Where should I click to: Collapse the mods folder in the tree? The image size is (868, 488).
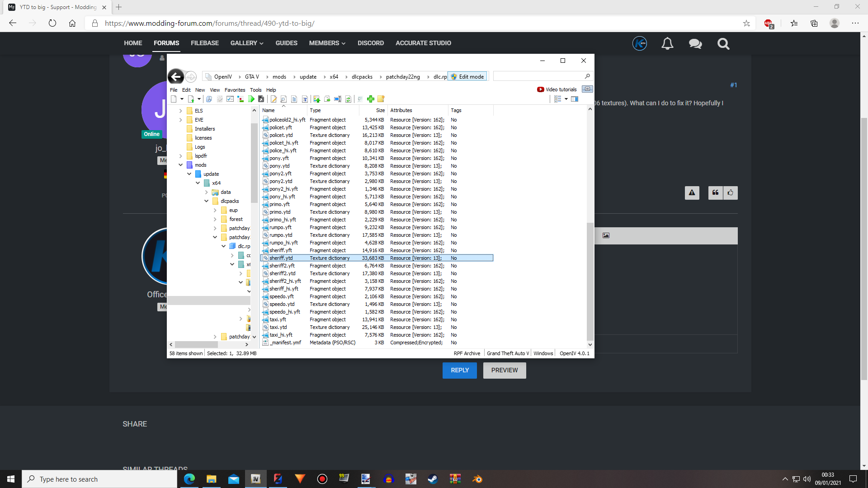coord(181,165)
